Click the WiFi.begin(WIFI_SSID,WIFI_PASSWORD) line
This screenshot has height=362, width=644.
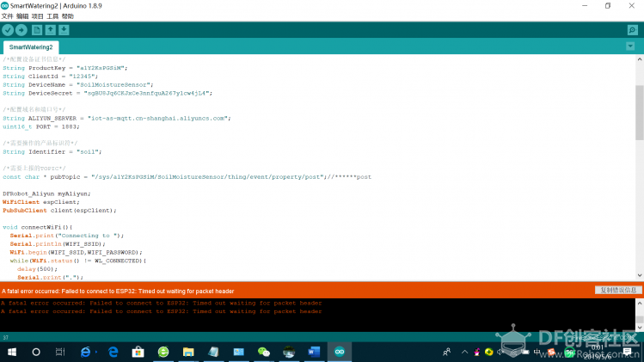pos(77,252)
